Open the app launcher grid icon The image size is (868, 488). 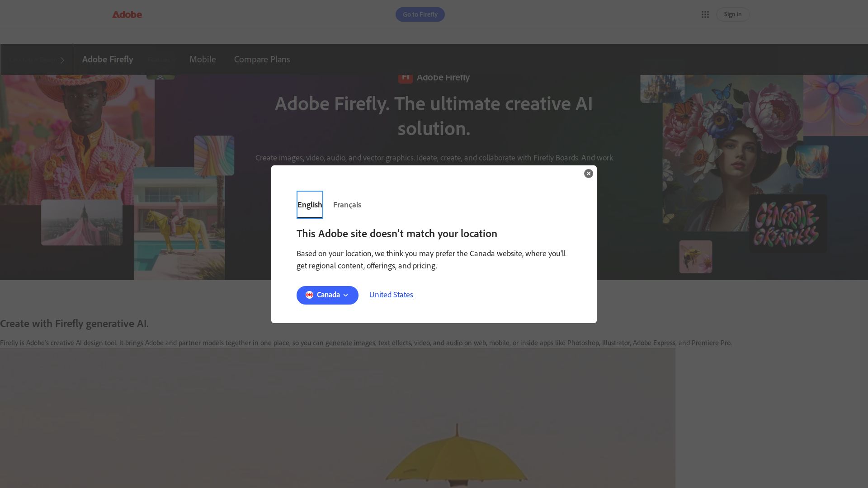[705, 14]
